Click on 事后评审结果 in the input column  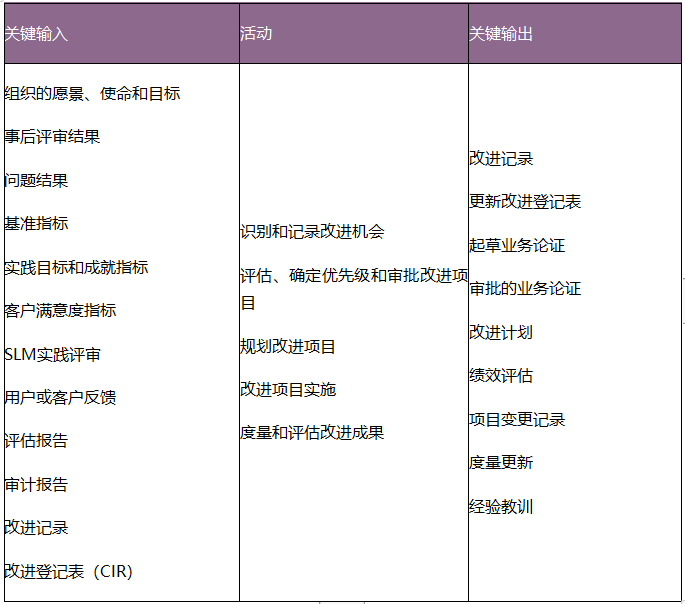[x=52, y=137]
